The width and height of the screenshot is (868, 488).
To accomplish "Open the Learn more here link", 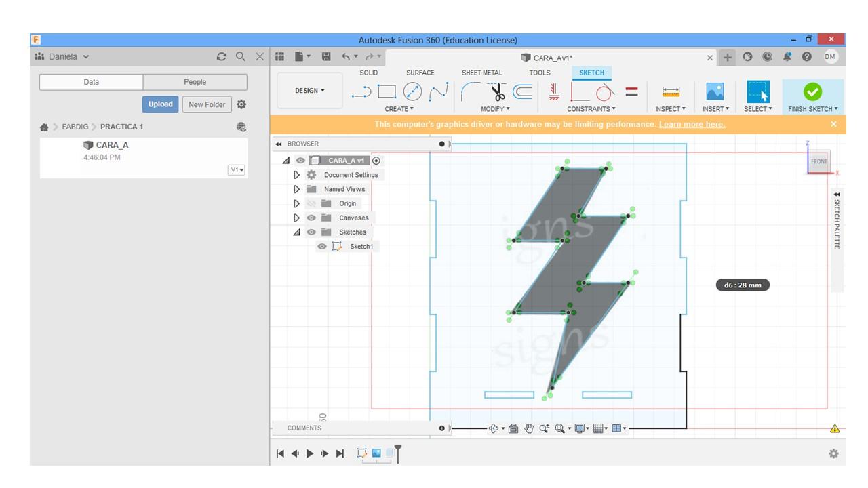I will (x=692, y=125).
